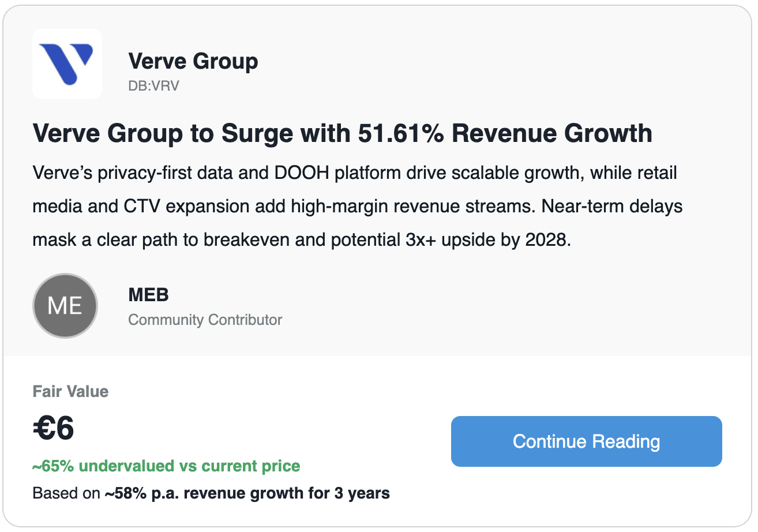Click the gray ME author avatar
The image size is (758, 532).
point(65,305)
